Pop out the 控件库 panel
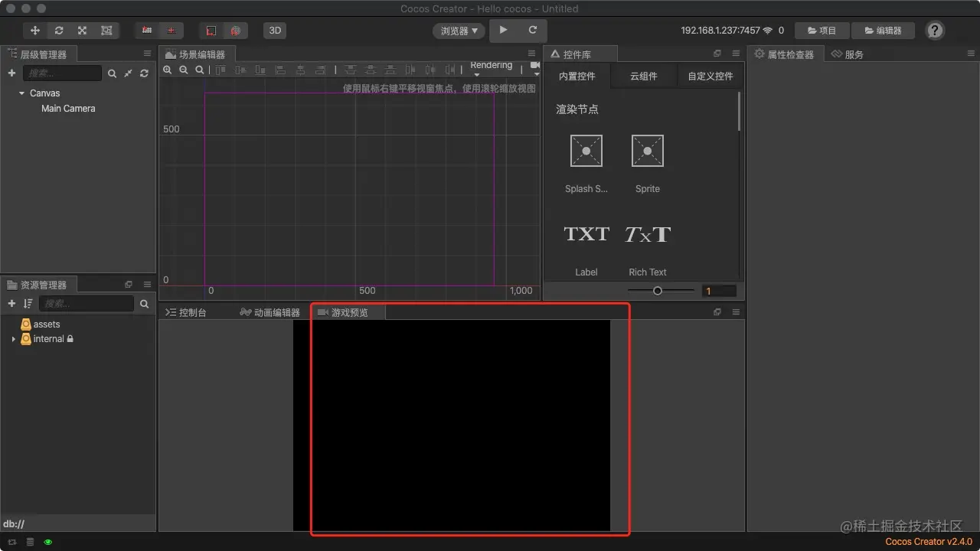 717,54
